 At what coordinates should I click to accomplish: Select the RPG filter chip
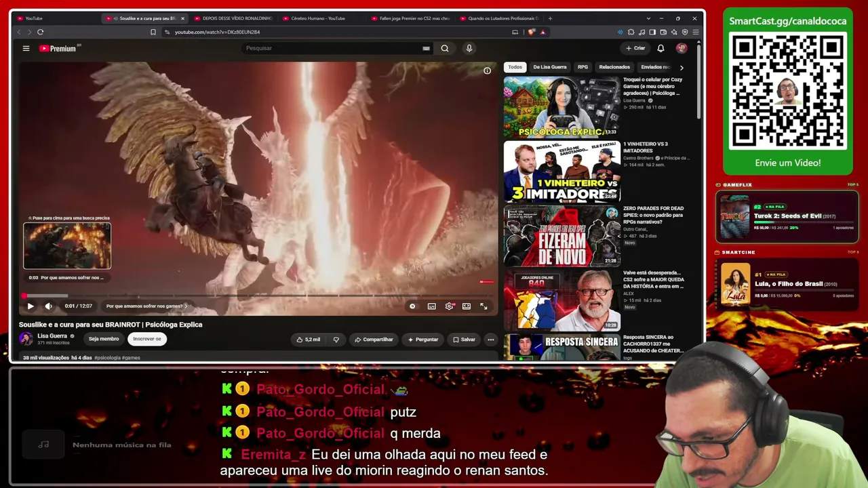[583, 67]
